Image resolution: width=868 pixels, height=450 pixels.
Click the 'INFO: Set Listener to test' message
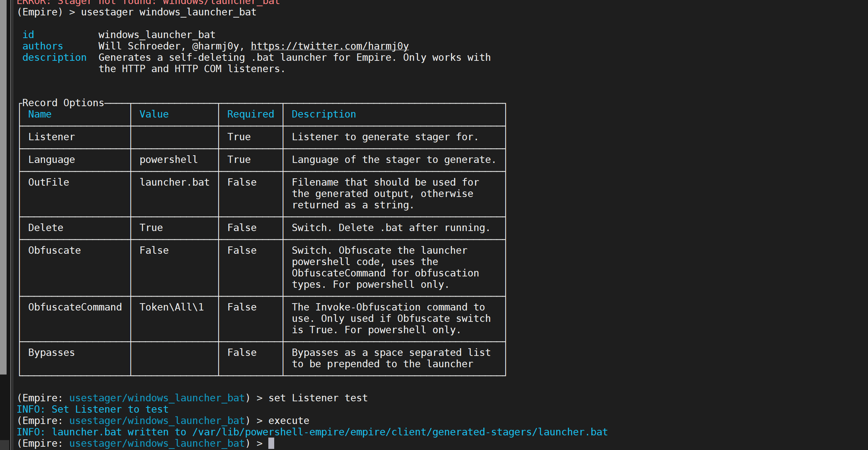point(93,409)
